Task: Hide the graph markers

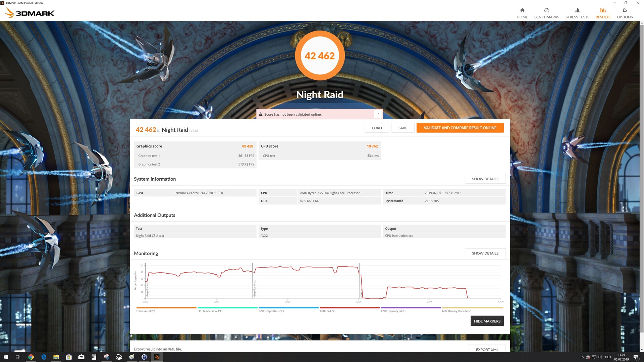Action: 487,321
